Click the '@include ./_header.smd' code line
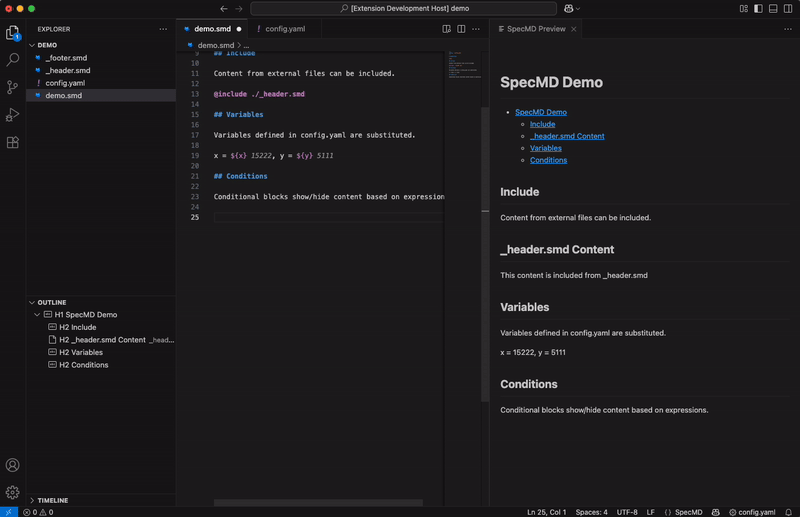This screenshot has width=800, height=517. coord(259,94)
